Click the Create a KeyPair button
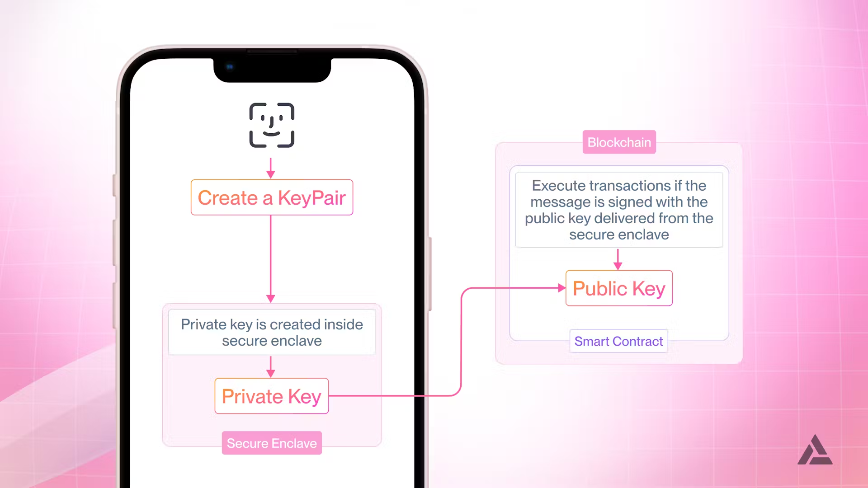Viewport: 868px width, 488px height. (271, 197)
